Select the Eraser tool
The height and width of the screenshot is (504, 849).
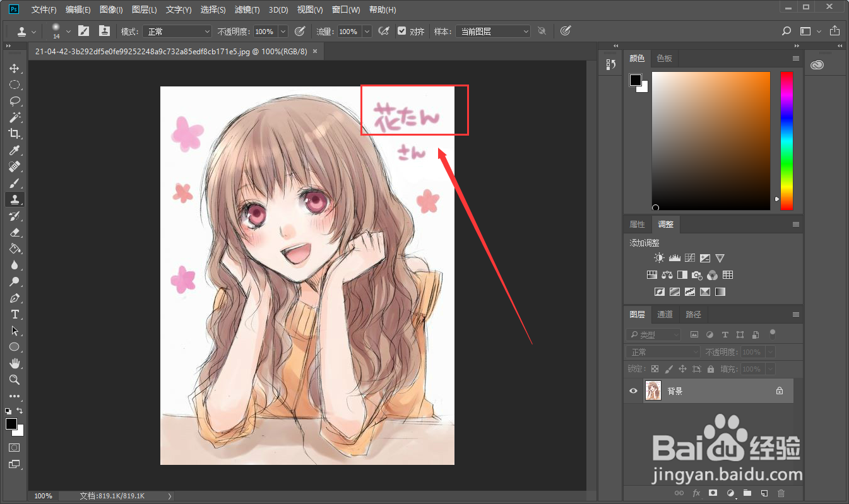tap(15, 231)
